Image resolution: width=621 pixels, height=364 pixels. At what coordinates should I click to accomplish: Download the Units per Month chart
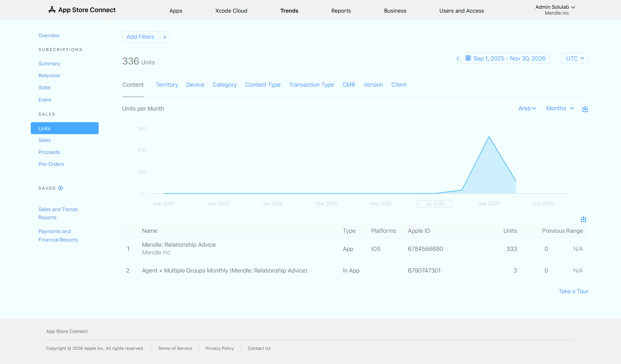585,109
